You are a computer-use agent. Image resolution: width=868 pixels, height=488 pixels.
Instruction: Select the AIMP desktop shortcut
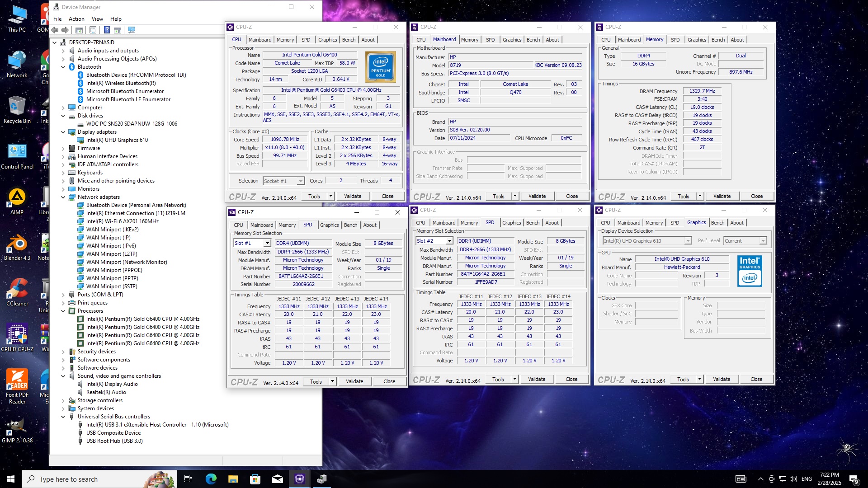click(x=17, y=202)
